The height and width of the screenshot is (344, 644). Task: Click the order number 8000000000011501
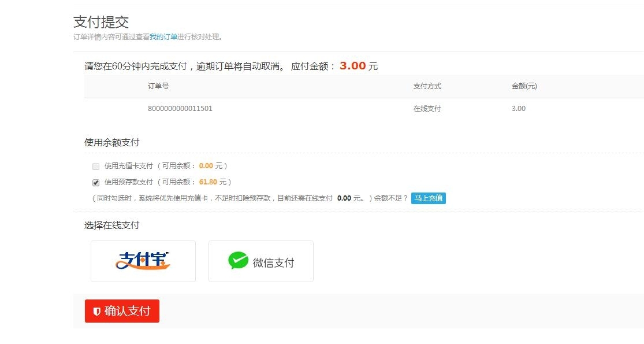click(x=180, y=109)
